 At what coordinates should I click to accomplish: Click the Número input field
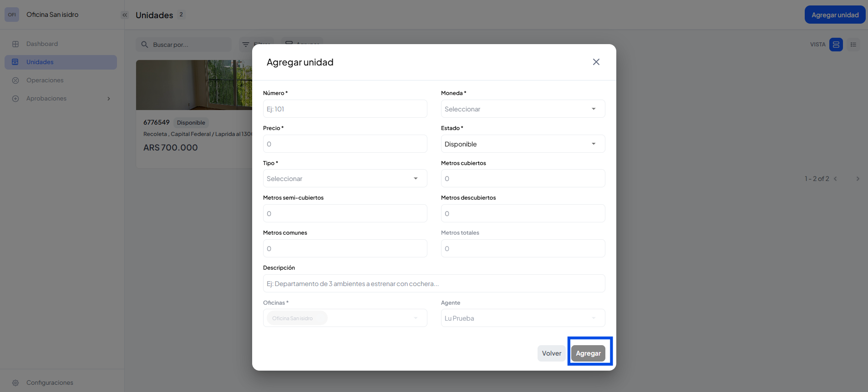(345, 109)
